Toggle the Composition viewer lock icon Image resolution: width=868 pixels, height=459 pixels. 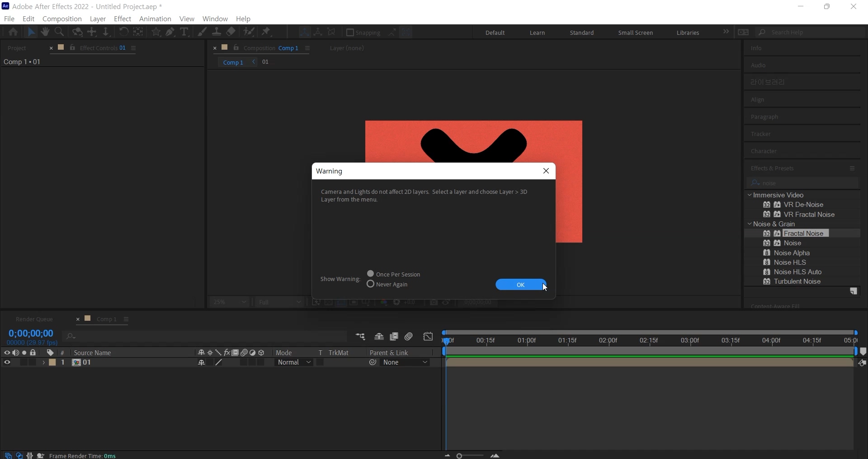pos(236,48)
